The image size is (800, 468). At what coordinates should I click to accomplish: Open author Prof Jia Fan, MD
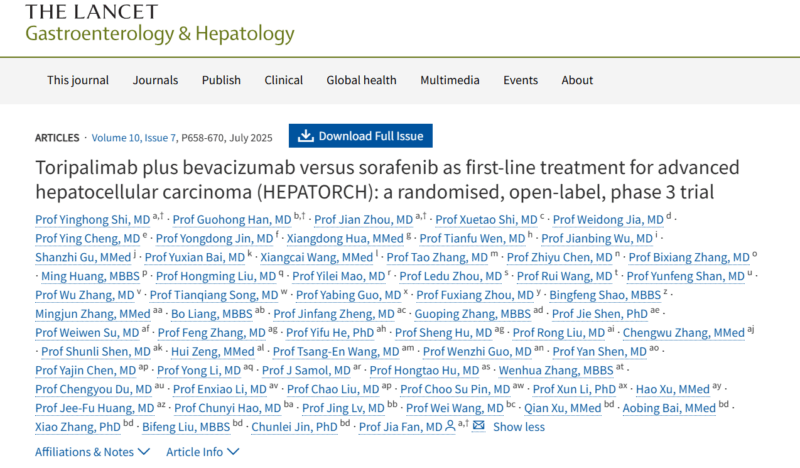401,428
